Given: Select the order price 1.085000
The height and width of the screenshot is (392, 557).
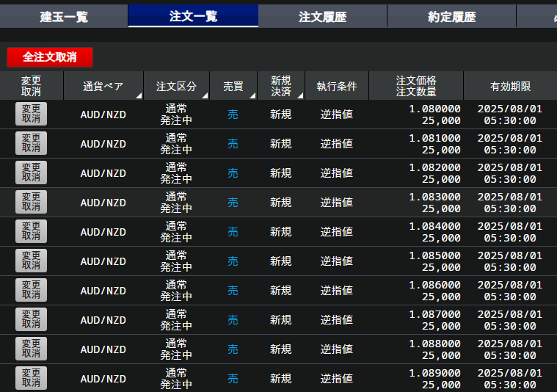Looking at the screenshot, I should tap(434, 255).
